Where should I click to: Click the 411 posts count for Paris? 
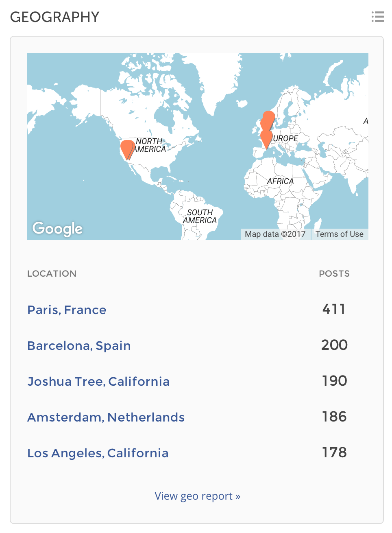[x=334, y=309]
